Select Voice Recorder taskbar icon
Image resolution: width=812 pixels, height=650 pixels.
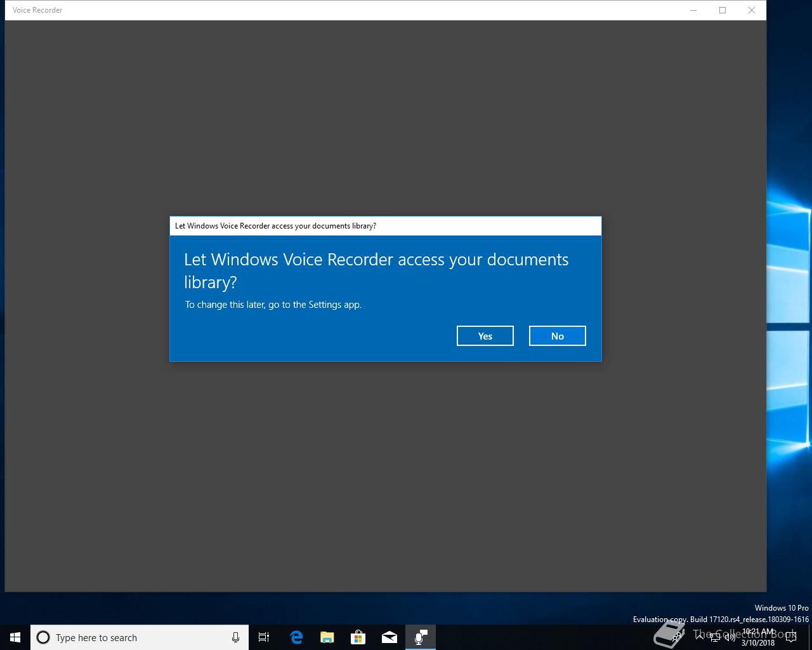tap(421, 637)
